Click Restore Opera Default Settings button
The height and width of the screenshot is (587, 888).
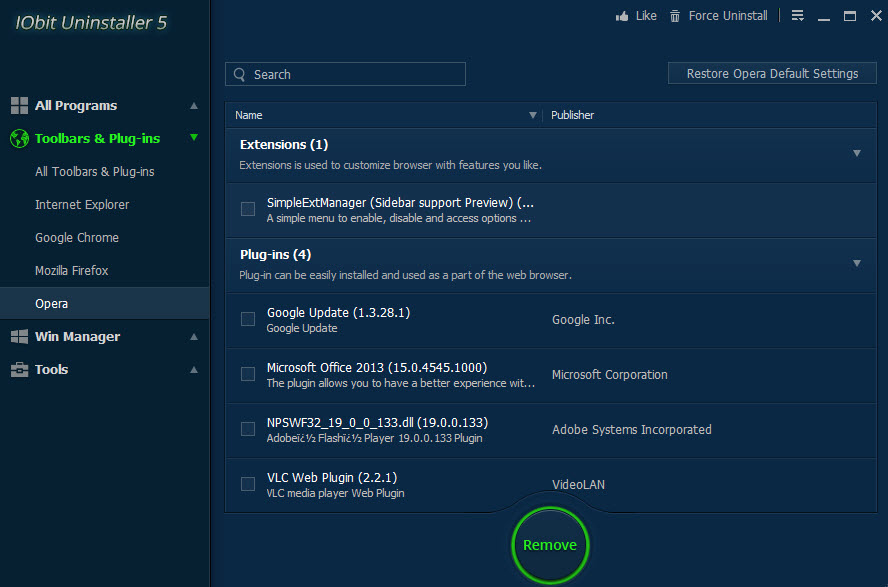click(x=772, y=74)
